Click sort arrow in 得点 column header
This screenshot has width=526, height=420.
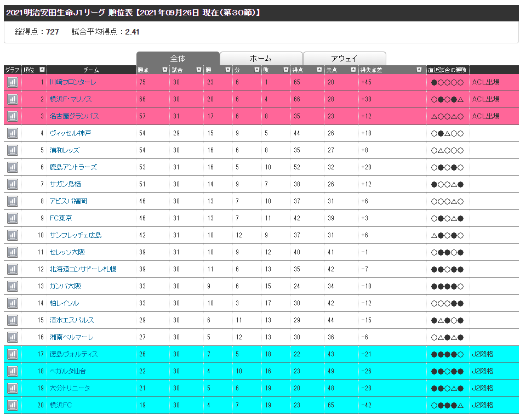pyautogui.click(x=319, y=70)
